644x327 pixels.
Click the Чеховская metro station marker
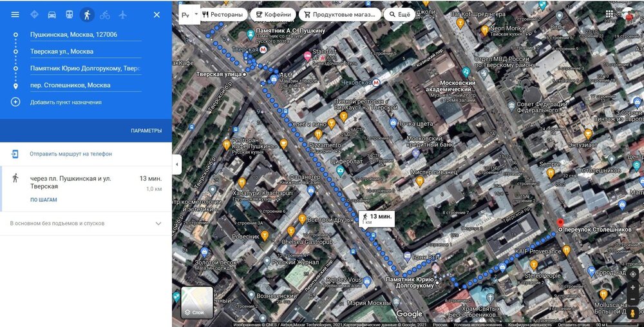[376, 83]
